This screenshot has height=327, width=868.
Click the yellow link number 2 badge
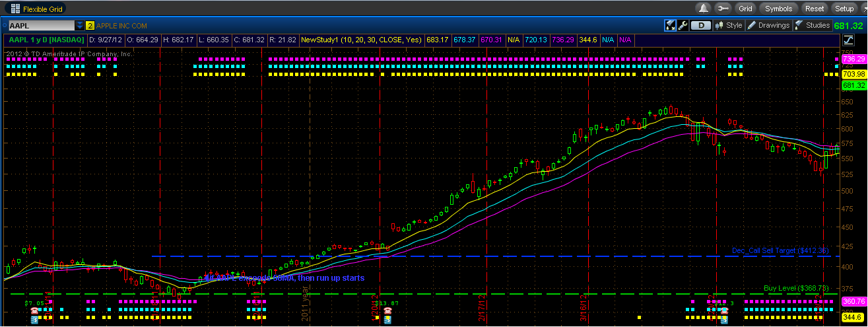pyautogui.click(x=90, y=26)
